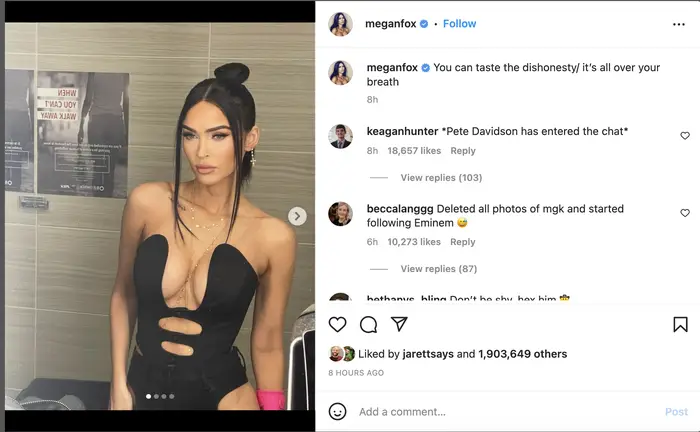Expand View replies (87)
This screenshot has height=432, width=700.
tap(438, 269)
